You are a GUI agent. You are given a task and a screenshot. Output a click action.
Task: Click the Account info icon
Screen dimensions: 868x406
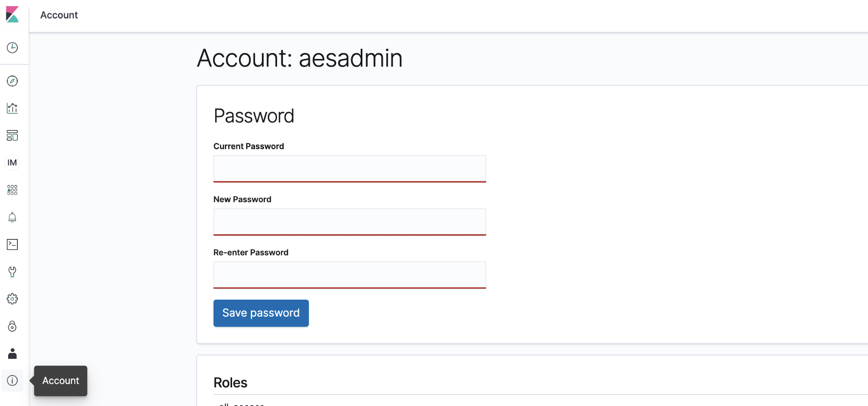pyautogui.click(x=12, y=380)
